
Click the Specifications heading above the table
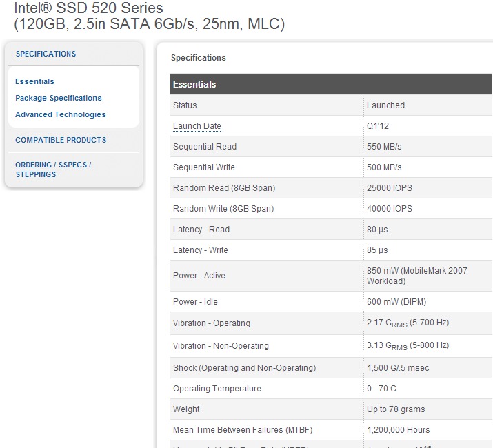click(x=199, y=58)
